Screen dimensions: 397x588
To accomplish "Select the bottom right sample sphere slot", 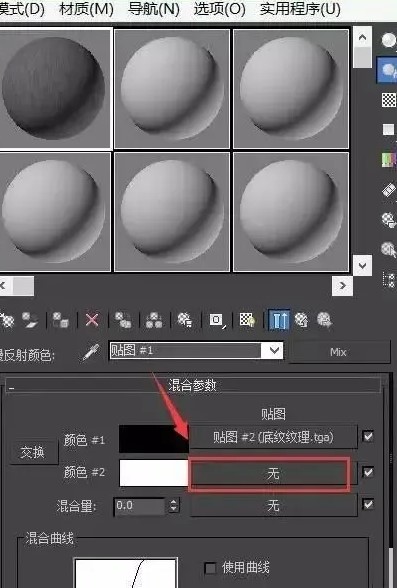I will [x=291, y=212].
